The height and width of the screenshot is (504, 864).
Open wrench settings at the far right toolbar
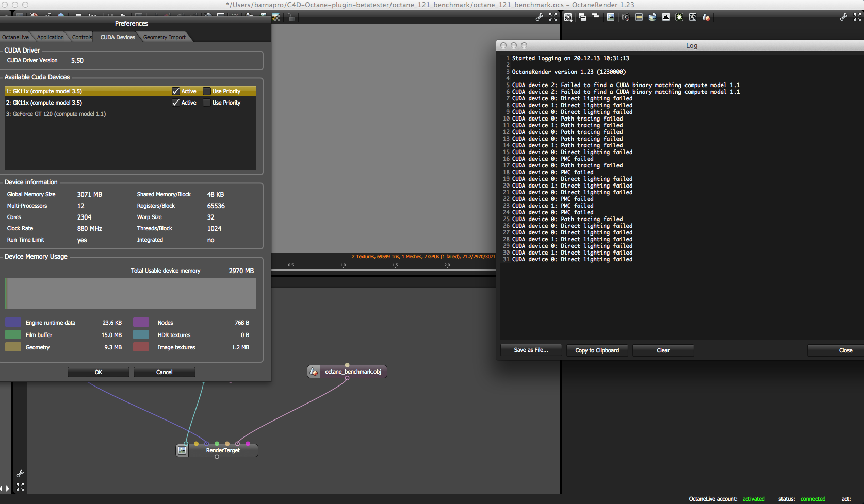point(844,17)
